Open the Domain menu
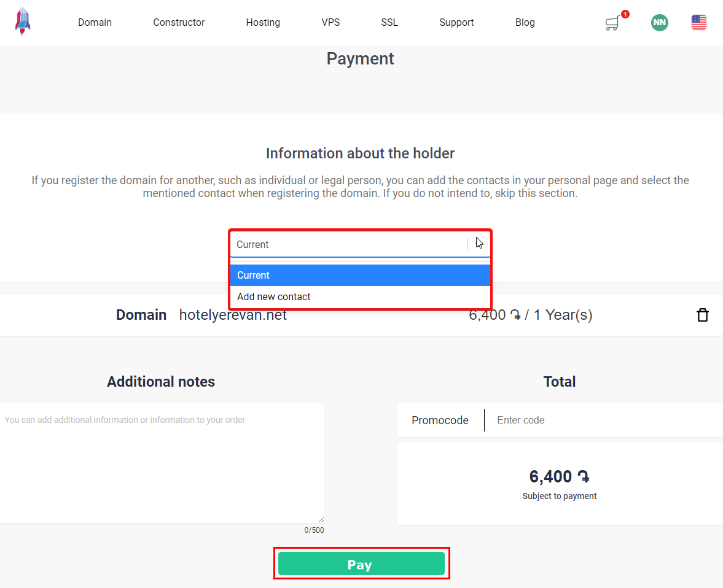 coord(95,22)
